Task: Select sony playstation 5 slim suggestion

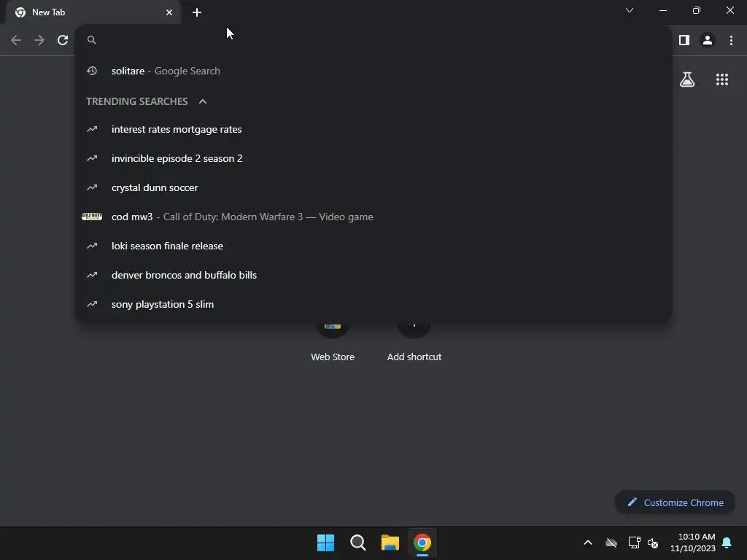Action: click(x=373, y=304)
